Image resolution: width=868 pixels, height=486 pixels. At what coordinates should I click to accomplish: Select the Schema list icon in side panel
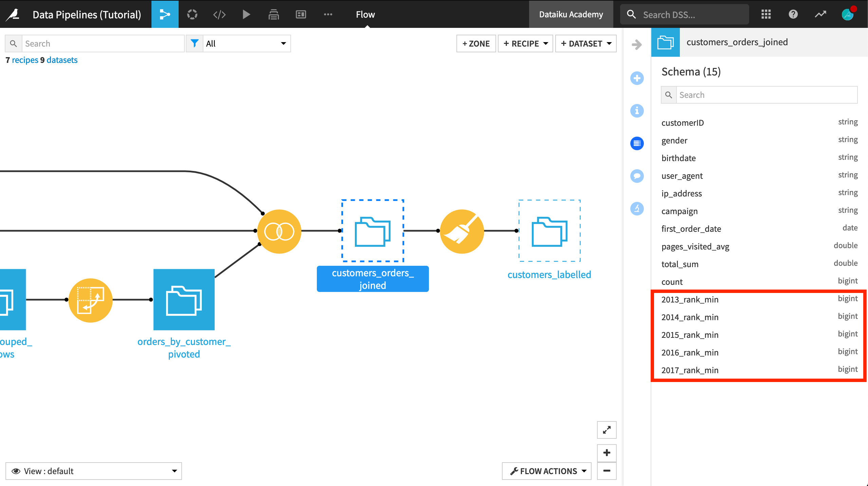637,143
